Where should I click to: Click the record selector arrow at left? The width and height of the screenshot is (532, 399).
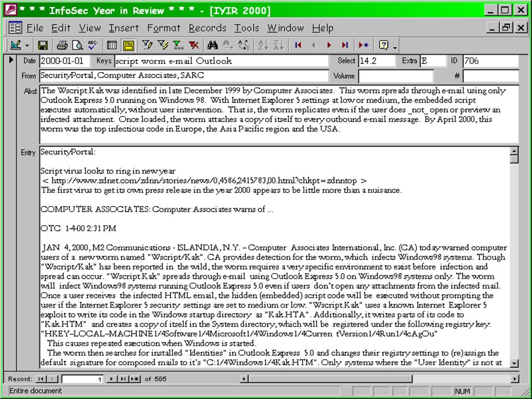tap(11, 60)
